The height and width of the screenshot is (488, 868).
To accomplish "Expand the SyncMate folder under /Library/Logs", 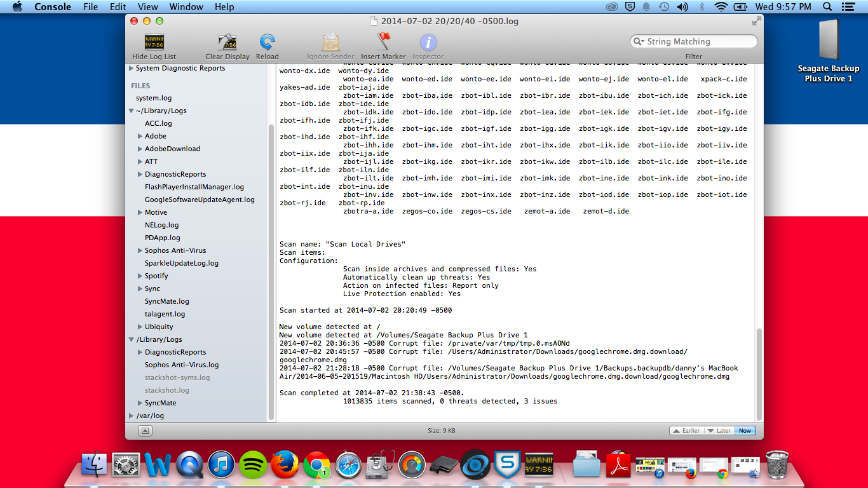I will [x=140, y=403].
